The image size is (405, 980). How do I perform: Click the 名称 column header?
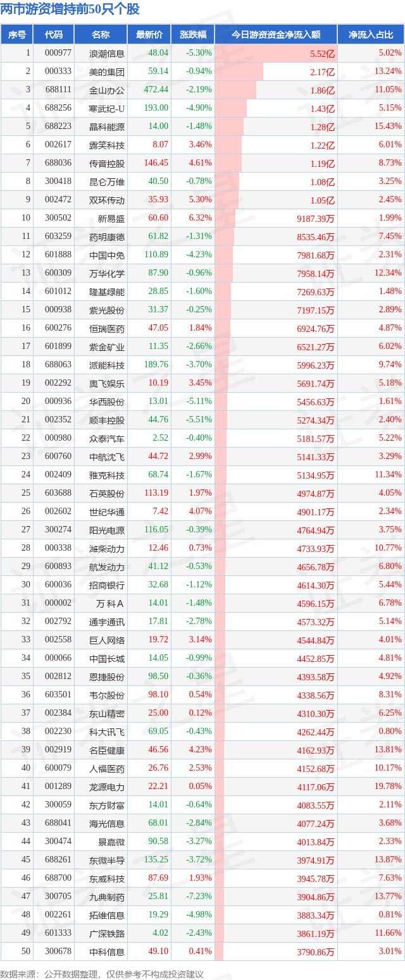[101, 35]
